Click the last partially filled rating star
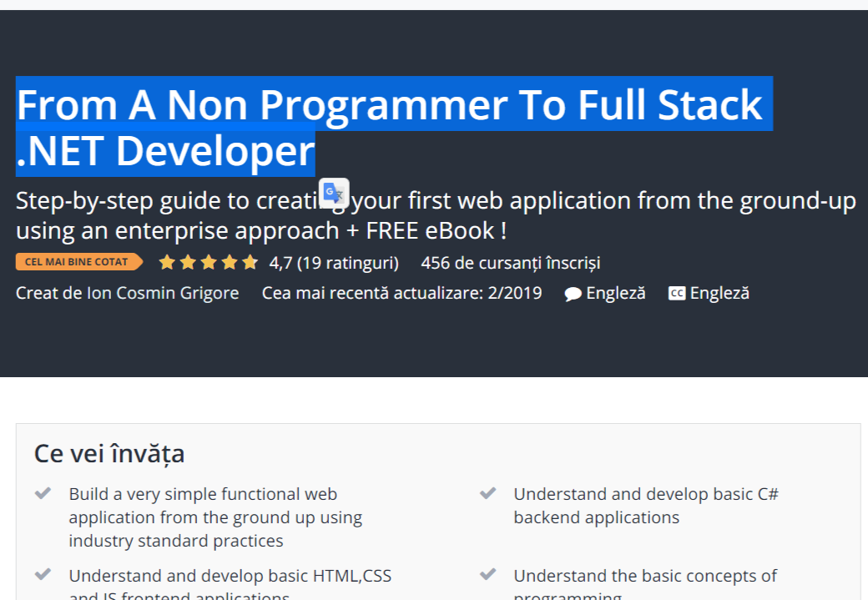 coord(250,263)
